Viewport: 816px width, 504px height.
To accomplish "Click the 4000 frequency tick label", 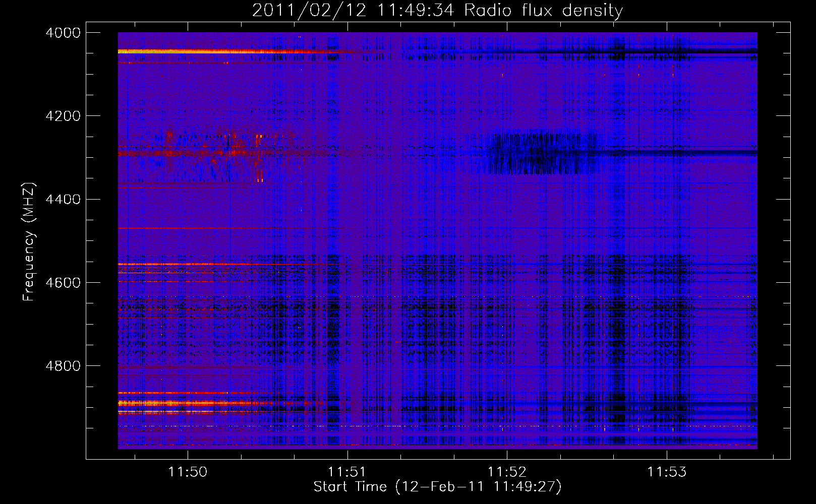I will click(x=63, y=33).
